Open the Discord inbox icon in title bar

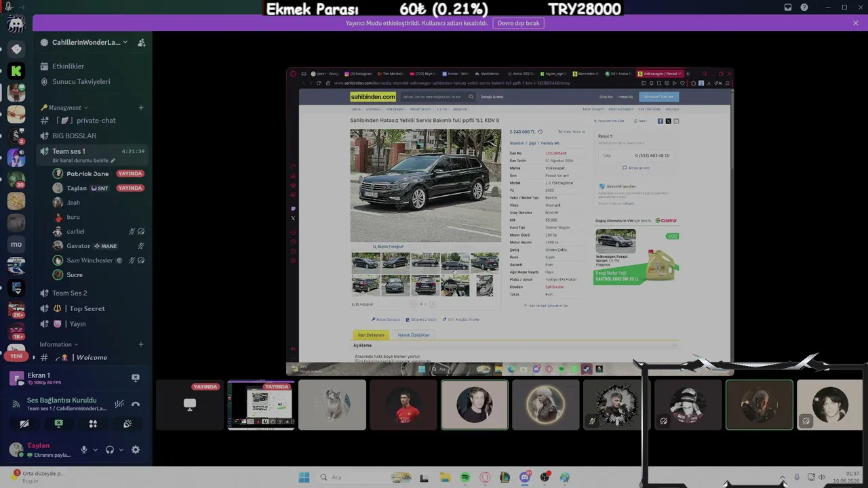coord(788,7)
